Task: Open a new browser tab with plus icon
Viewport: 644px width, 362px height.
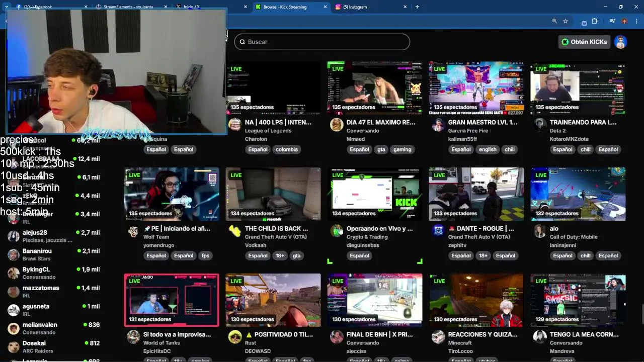Action: point(417,7)
